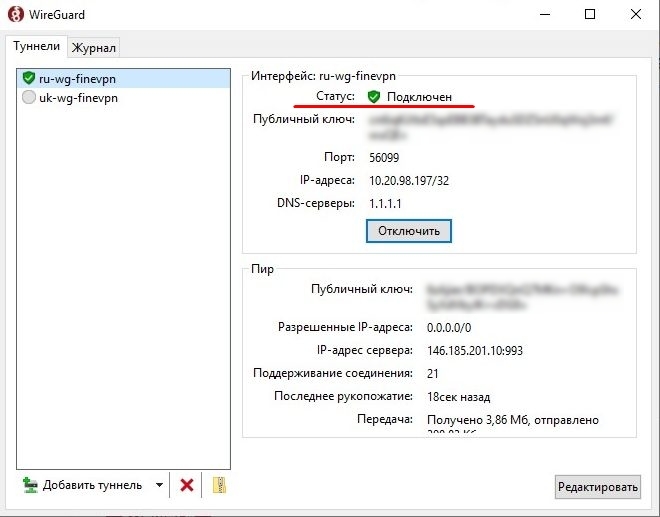The width and height of the screenshot is (660, 517).
Task: Click the IP-адрес сервера: label
Action: click(x=365, y=350)
